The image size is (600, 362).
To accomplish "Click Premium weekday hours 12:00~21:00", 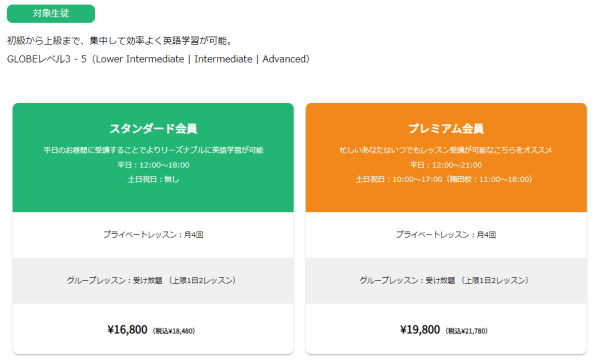I will [446, 165].
